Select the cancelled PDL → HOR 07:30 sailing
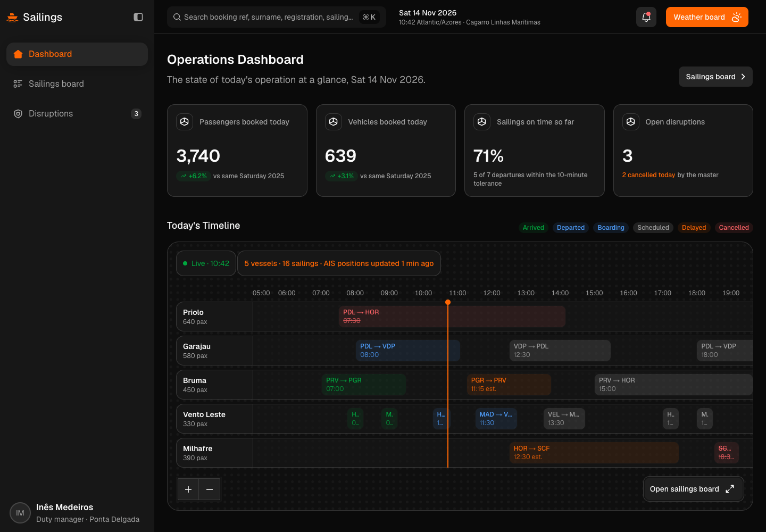 click(x=452, y=317)
